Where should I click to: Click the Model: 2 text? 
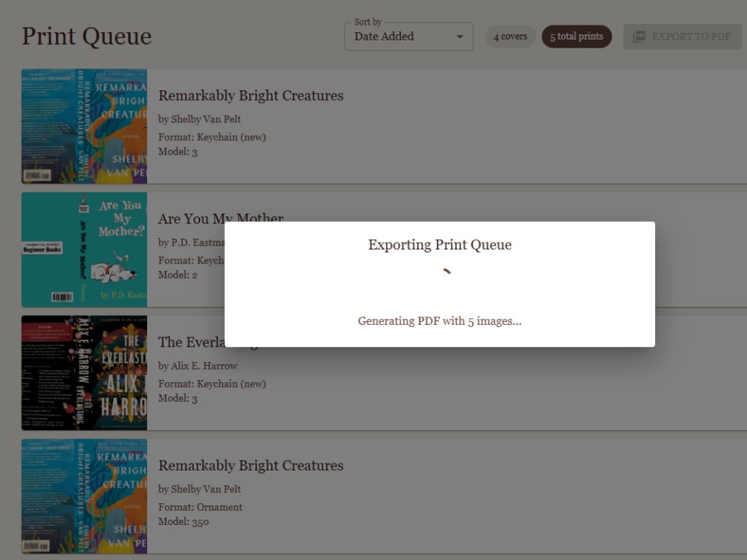(178, 275)
